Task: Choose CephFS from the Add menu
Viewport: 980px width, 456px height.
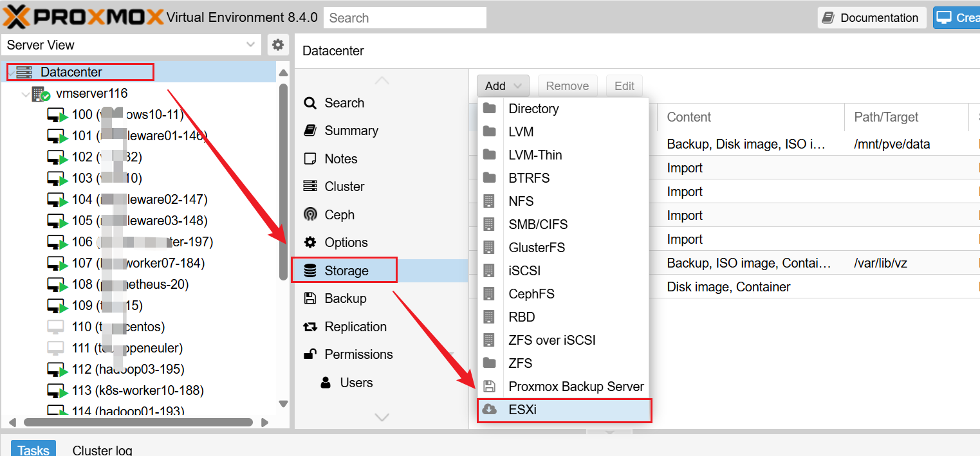Action: [563, 294]
